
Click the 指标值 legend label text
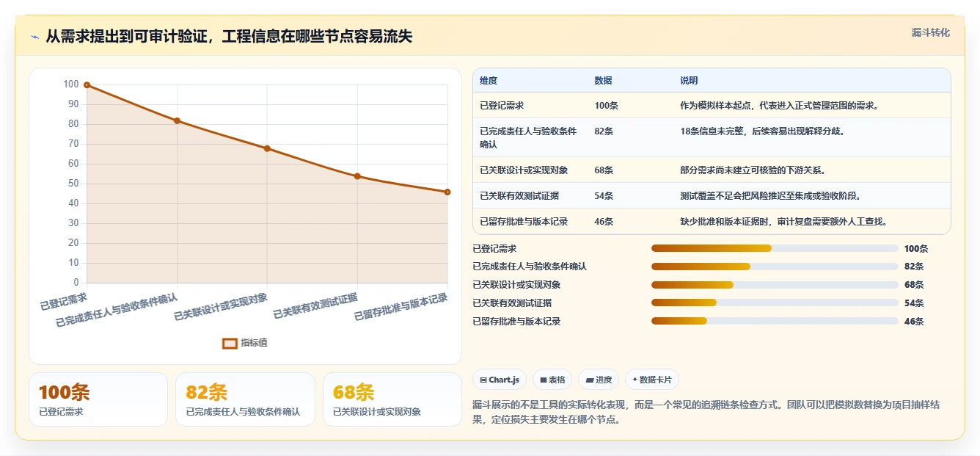point(254,343)
